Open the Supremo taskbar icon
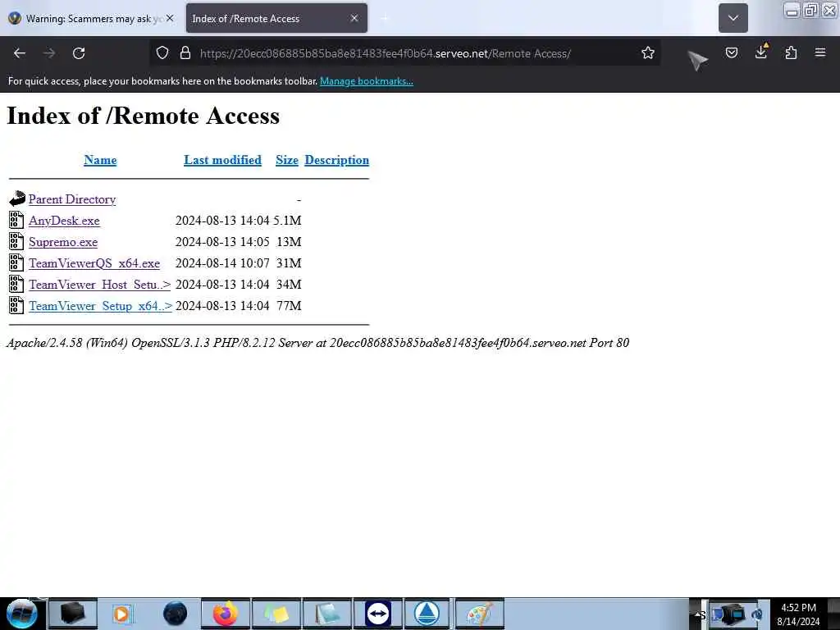 [x=427, y=614]
